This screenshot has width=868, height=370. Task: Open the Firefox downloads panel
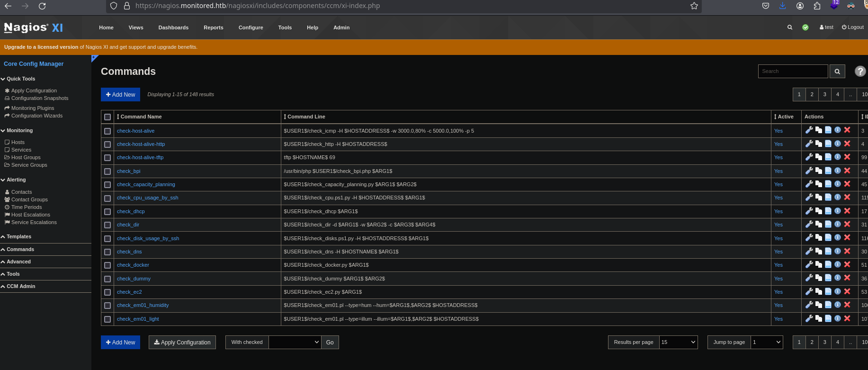tap(782, 6)
